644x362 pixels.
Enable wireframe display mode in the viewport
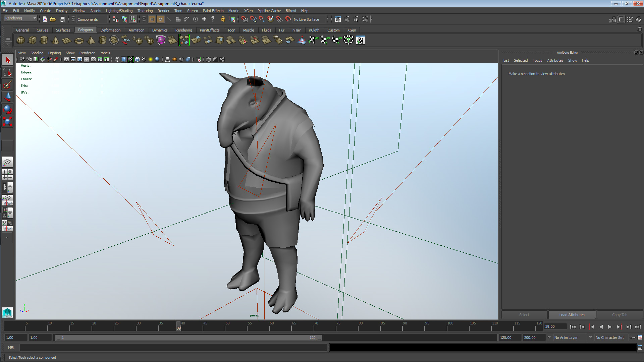tap(117, 59)
